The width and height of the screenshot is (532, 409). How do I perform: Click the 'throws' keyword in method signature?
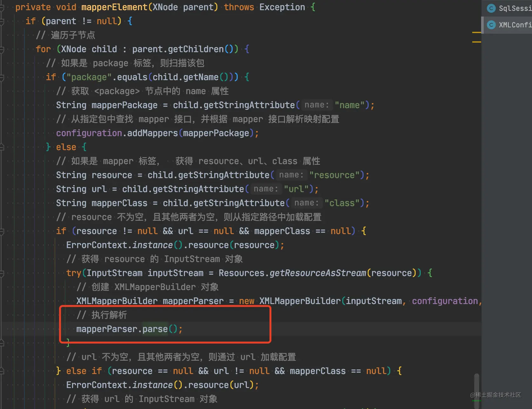pyautogui.click(x=239, y=7)
